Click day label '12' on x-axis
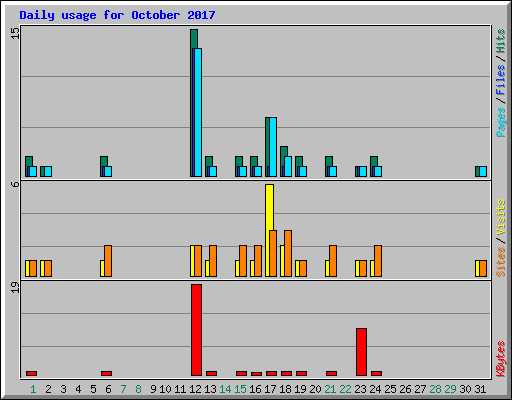 [195, 389]
